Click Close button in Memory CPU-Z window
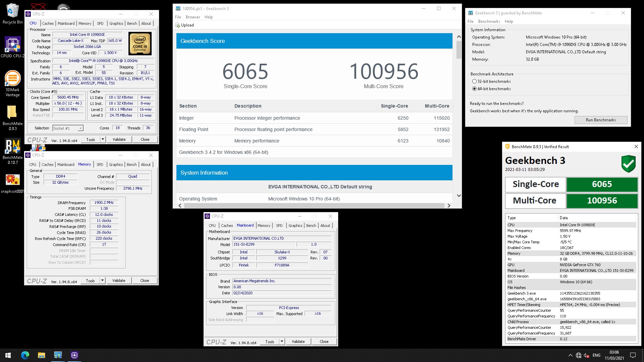This screenshot has width=644, height=362. [x=145, y=281]
